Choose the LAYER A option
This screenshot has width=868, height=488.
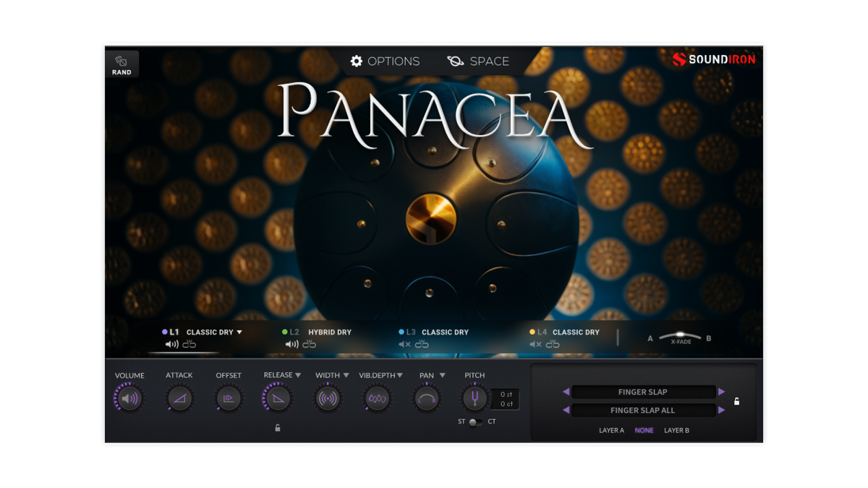click(x=611, y=430)
